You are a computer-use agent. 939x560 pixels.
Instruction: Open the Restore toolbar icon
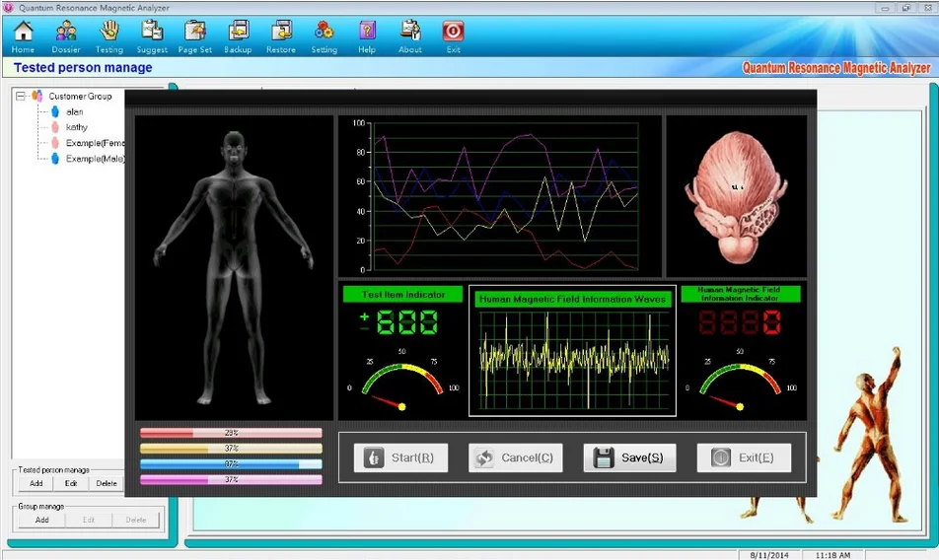pyautogui.click(x=281, y=36)
